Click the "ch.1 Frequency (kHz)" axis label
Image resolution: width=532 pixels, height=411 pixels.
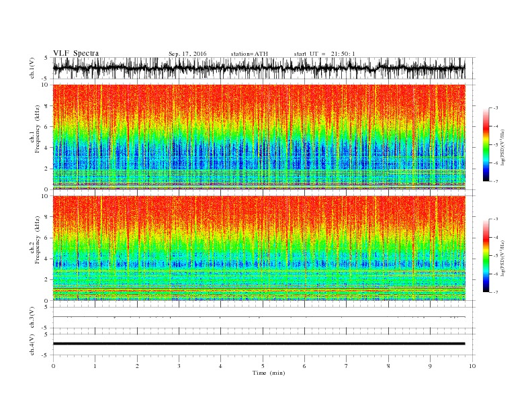pyautogui.click(x=35, y=129)
